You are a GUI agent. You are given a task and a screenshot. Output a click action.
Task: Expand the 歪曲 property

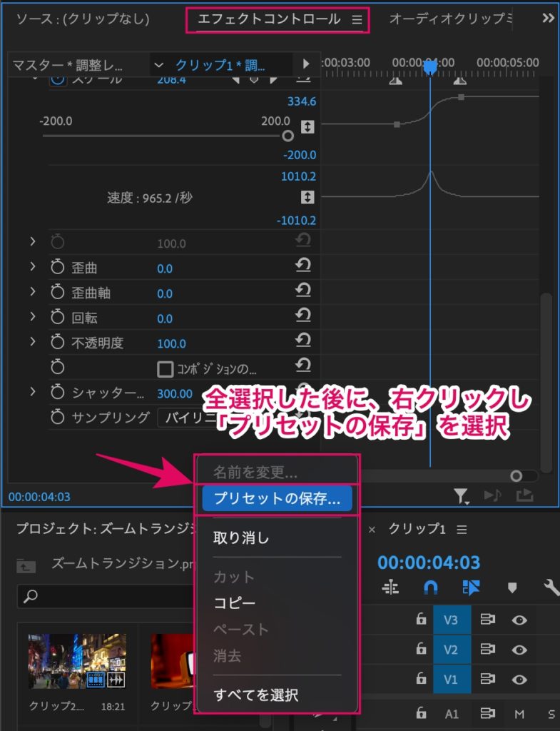[x=32, y=266]
